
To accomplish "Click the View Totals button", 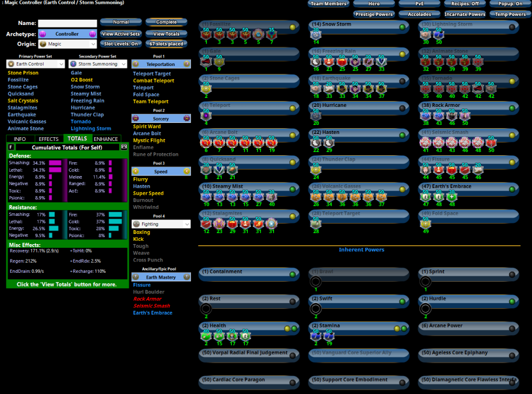I will pyautogui.click(x=166, y=34).
